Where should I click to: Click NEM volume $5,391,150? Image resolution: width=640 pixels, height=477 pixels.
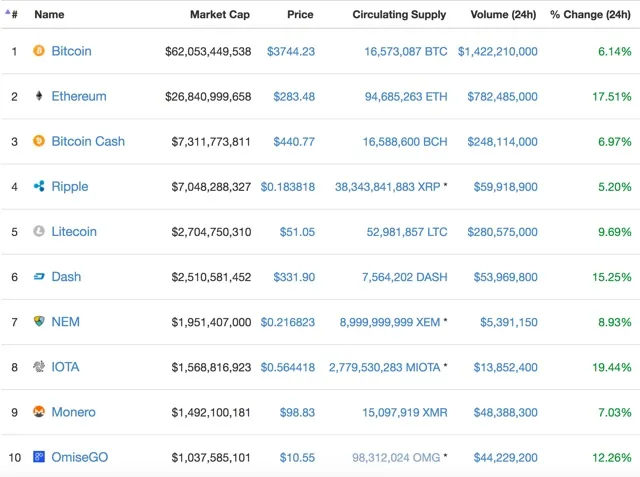coord(509,322)
